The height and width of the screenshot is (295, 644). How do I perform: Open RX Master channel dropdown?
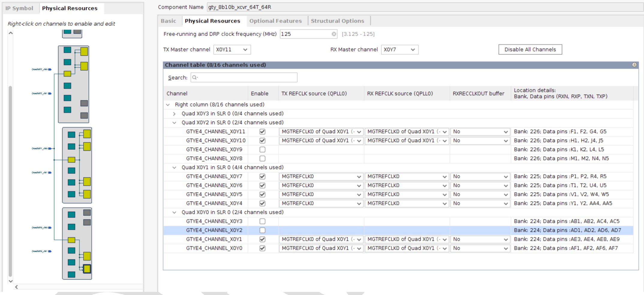(x=400, y=50)
